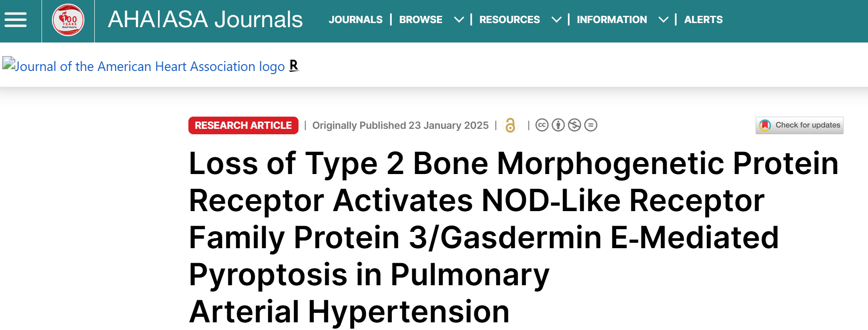Image resolution: width=868 pixels, height=330 pixels.
Task: Click the attribution person license icon
Action: [x=558, y=125]
